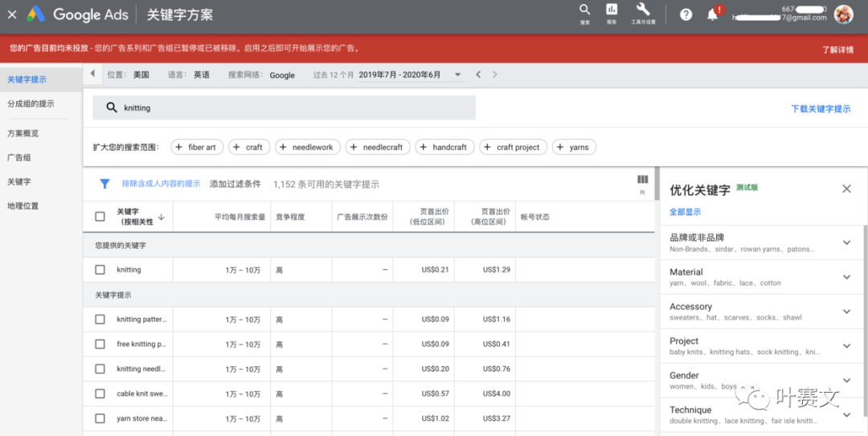Add the fiber art suggestion chip
The width and height of the screenshot is (868, 436).
tap(197, 147)
